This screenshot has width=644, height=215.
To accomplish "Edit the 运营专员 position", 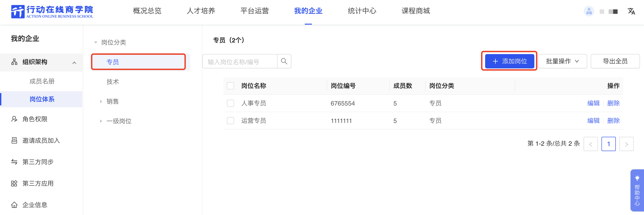I will point(593,121).
